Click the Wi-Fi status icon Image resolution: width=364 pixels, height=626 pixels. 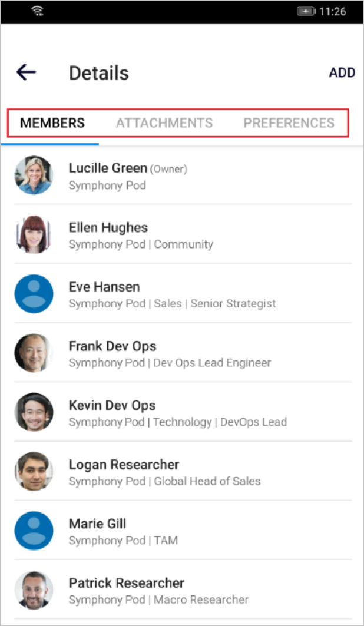[x=38, y=12]
